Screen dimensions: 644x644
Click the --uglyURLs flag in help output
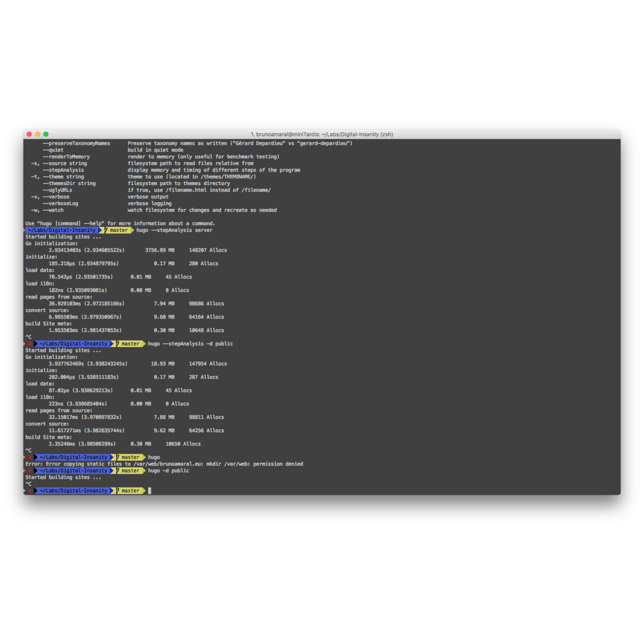[x=58, y=190]
